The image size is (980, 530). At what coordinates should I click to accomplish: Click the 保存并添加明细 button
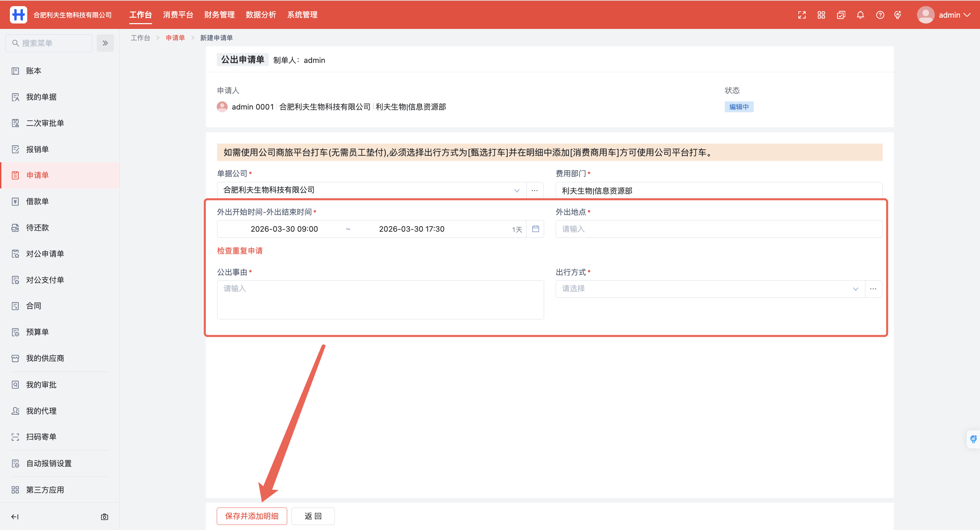[x=251, y=516]
